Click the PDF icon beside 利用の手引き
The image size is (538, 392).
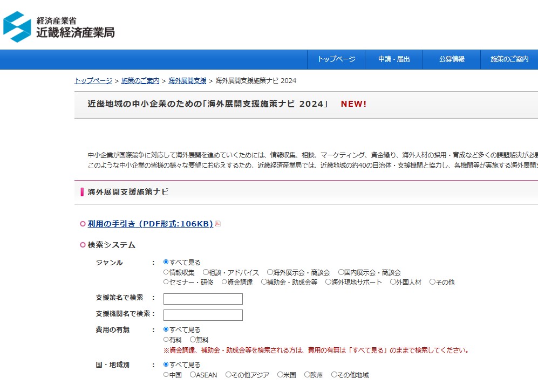pyautogui.click(x=218, y=224)
